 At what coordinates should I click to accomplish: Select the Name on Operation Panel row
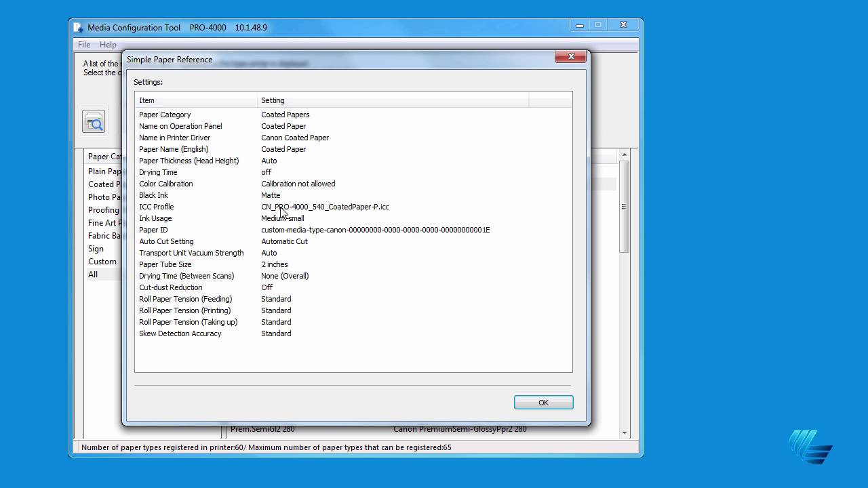(353, 126)
